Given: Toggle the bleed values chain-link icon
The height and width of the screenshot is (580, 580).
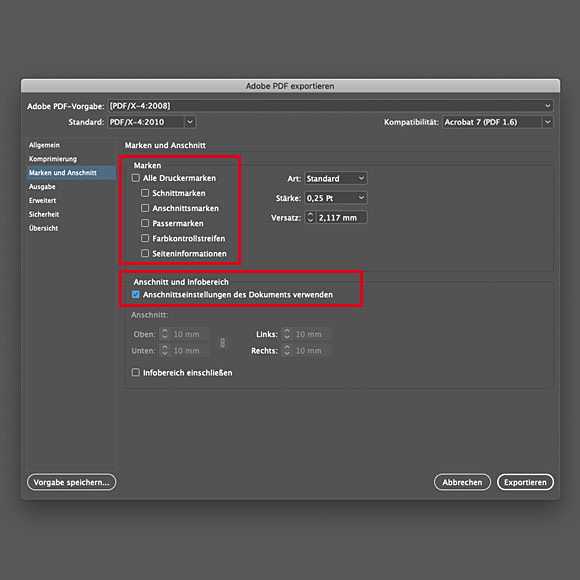Looking at the screenshot, I should (x=223, y=343).
